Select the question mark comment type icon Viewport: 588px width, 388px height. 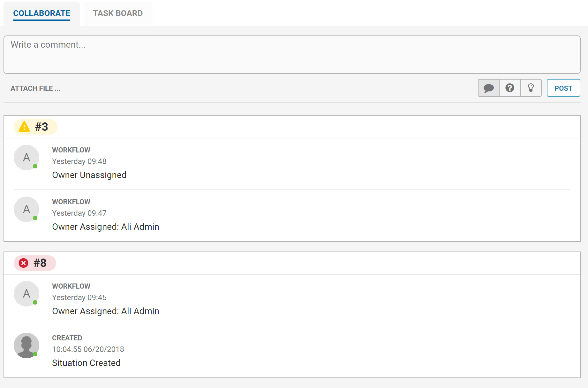pos(510,88)
